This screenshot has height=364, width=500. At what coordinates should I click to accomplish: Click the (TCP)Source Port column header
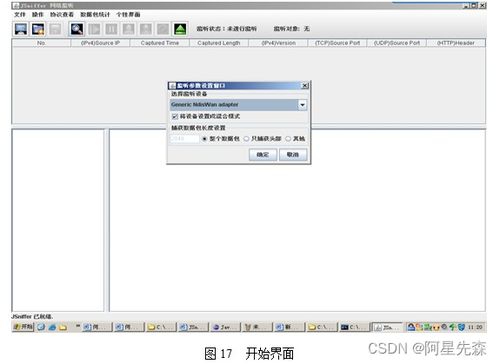coord(337,43)
